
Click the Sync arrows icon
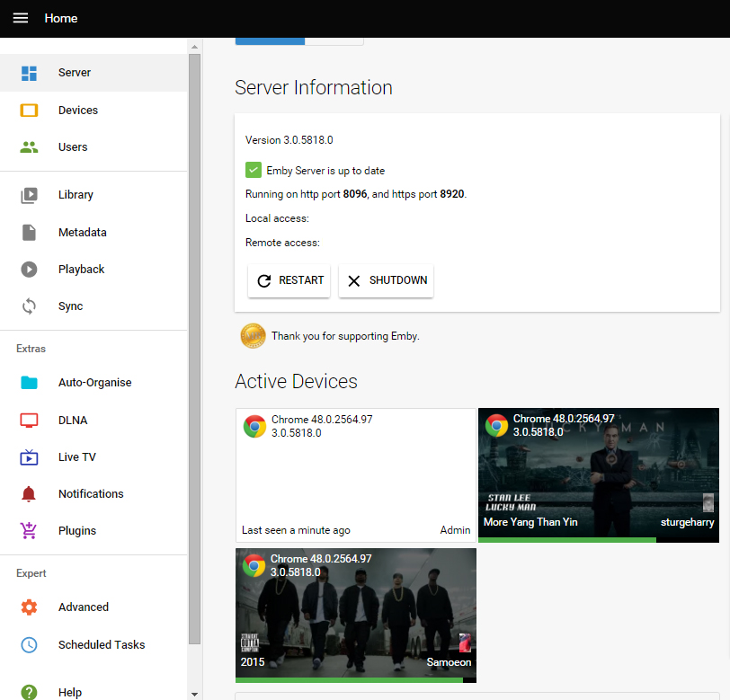click(29, 306)
